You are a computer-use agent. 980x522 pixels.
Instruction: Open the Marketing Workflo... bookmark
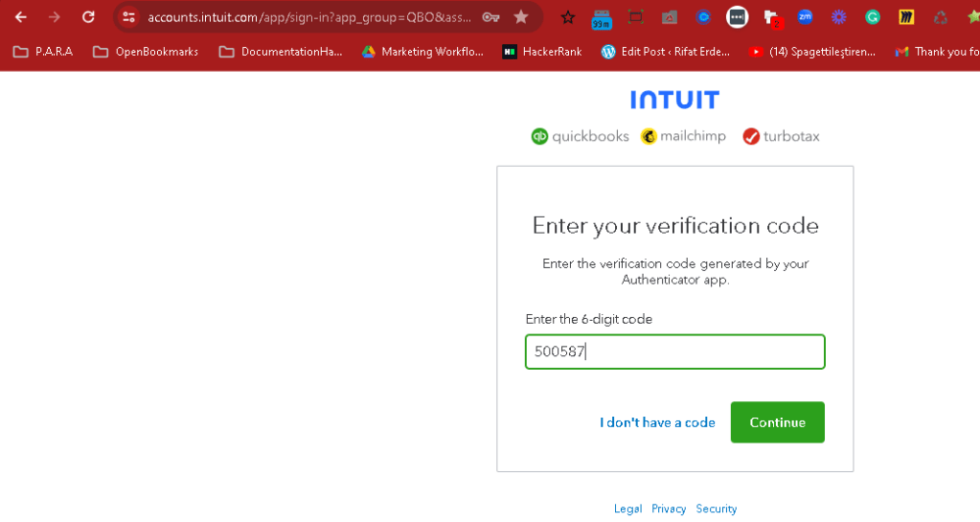tap(422, 52)
